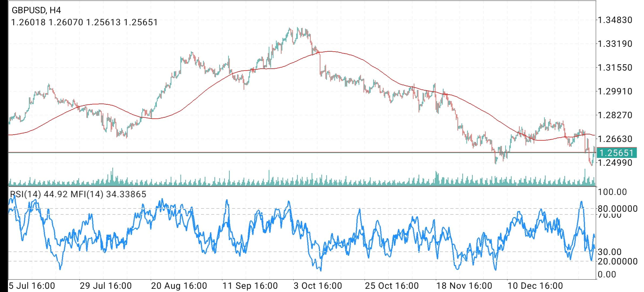Select the current price tag 1.25651
The height and width of the screenshot is (292, 644).
(x=616, y=153)
